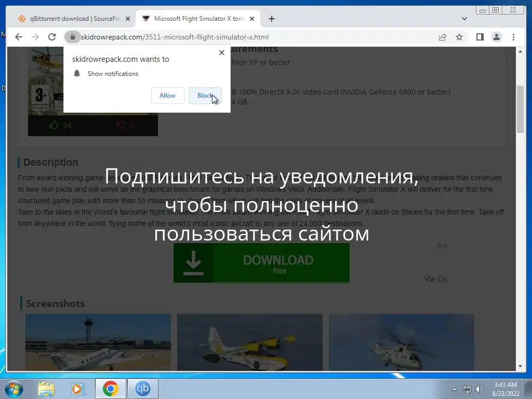The image size is (532, 399).
Task: Click the scroll up arrow
Action: pos(521,51)
